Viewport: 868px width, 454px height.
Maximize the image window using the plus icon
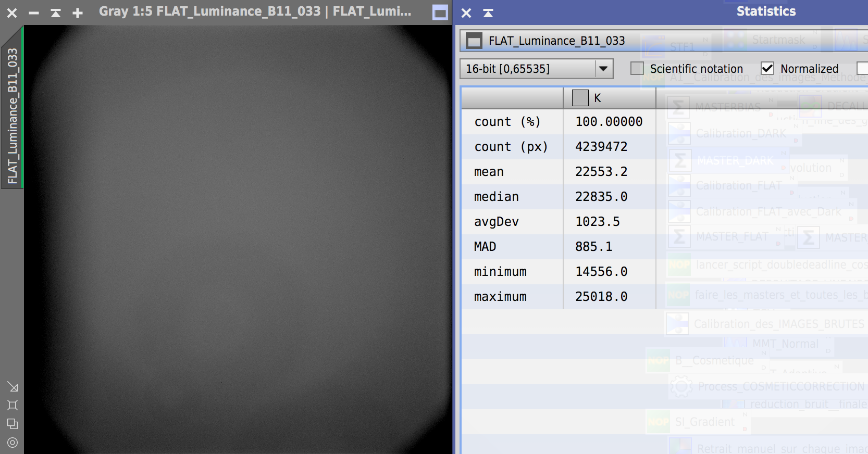78,13
